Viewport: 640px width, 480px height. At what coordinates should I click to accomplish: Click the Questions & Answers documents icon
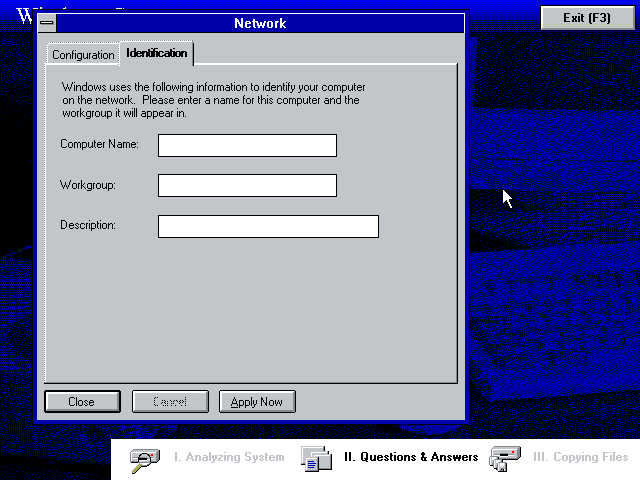point(316,459)
